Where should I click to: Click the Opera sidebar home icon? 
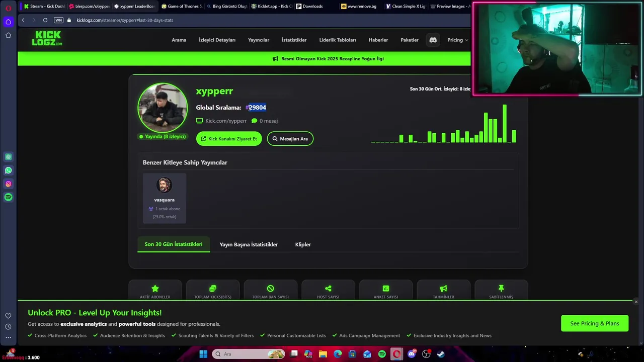8,22
